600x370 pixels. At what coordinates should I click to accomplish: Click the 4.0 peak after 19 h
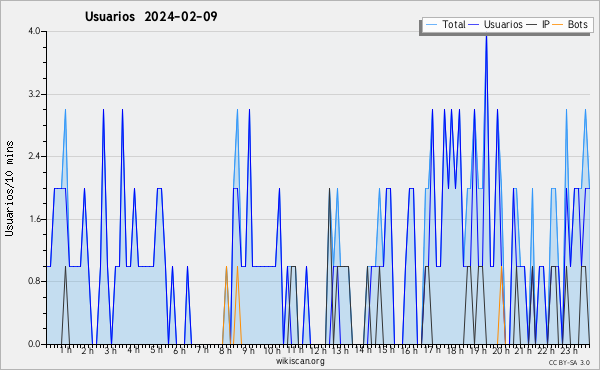(486, 36)
